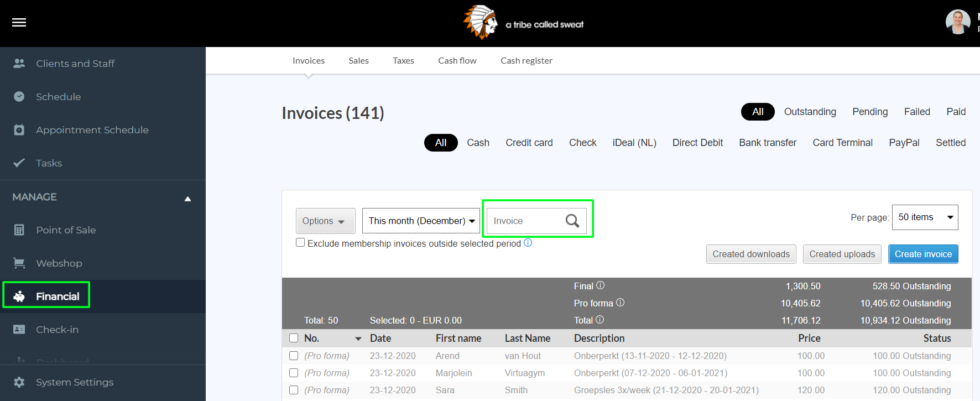Open the Cash register tab
Image resolution: width=980 pixels, height=401 pixels.
point(527,61)
